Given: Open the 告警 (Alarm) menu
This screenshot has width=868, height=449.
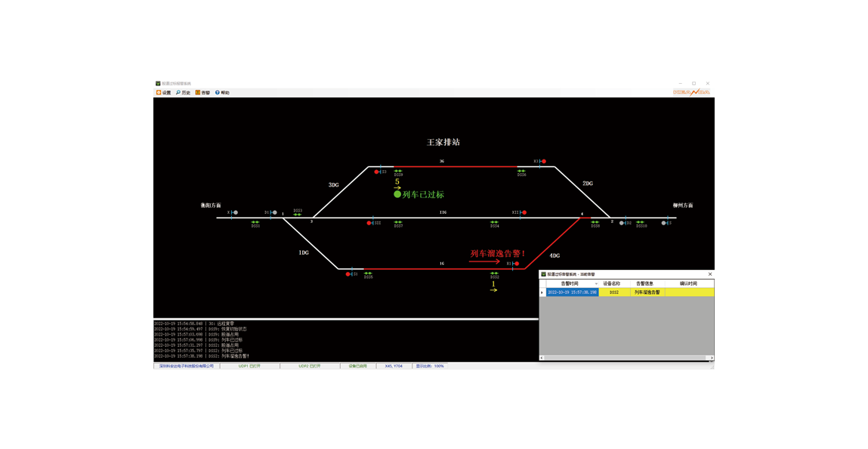Looking at the screenshot, I should click(x=202, y=93).
